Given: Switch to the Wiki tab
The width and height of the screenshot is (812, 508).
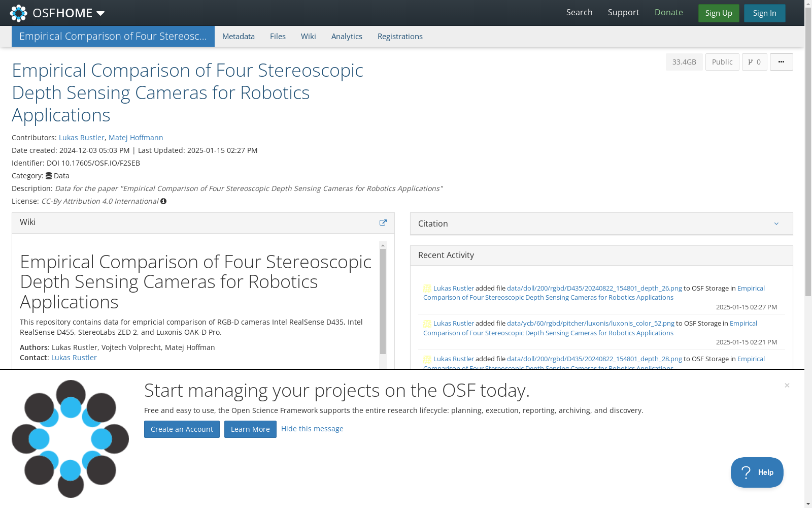Looking at the screenshot, I should [308, 36].
